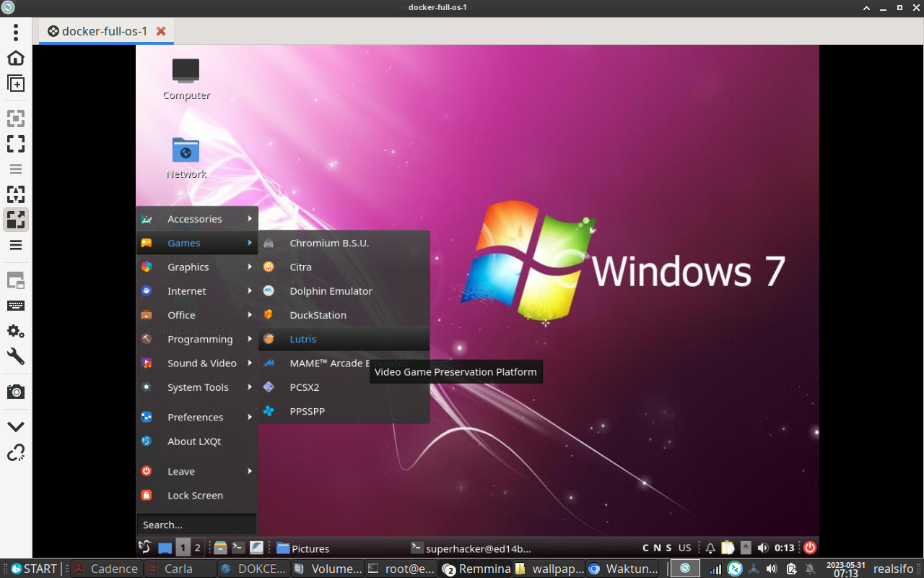The image size is (924, 578).
Task: Expand the Accessories submenu
Action: click(x=197, y=219)
